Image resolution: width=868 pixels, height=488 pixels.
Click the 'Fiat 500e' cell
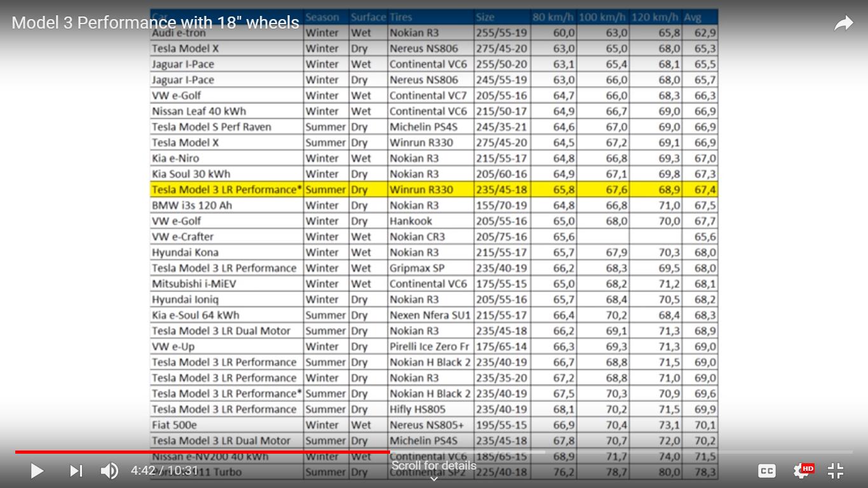click(x=227, y=424)
